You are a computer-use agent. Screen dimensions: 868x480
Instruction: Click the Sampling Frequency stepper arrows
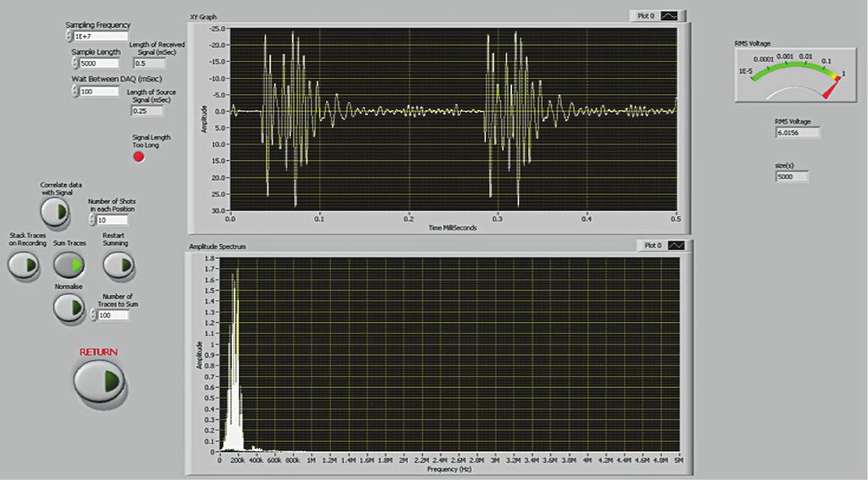69,36
